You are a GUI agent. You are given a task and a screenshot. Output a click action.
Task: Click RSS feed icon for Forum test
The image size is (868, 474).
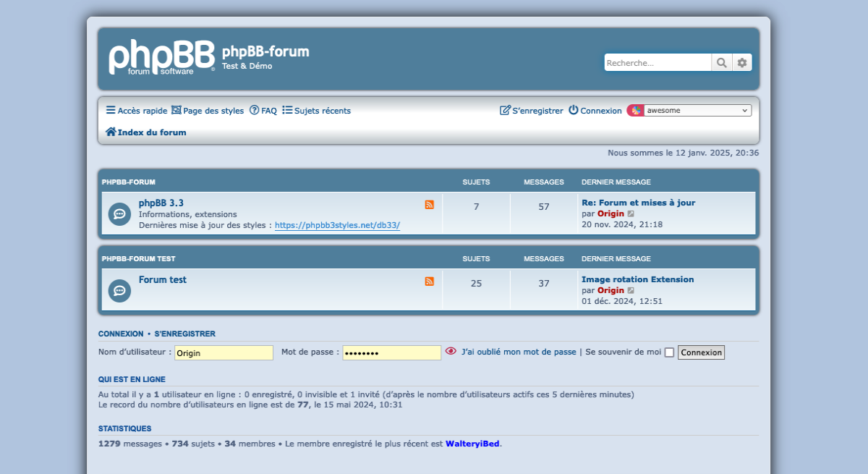(x=430, y=282)
